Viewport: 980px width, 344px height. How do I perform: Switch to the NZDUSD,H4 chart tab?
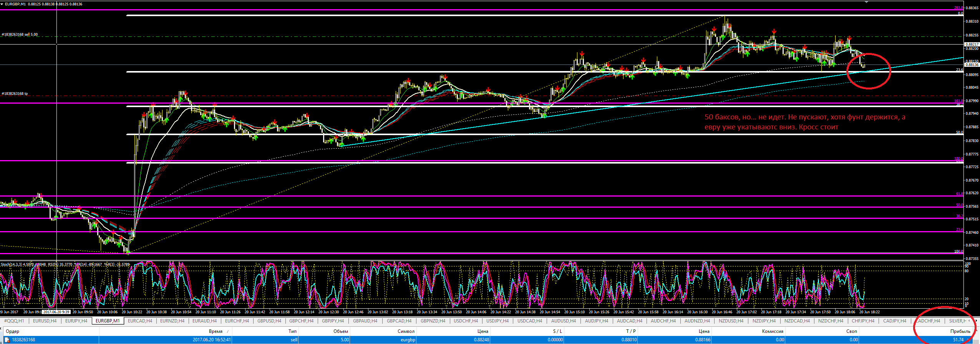[731, 321]
